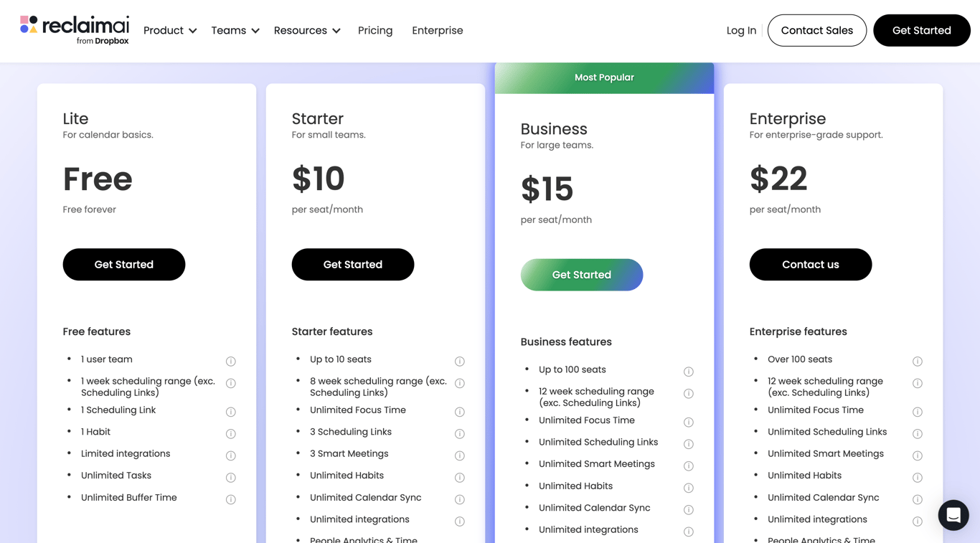Viewport: 980px width, 543px height.
Task: Click the info icon beside "1 user team"
Action: click(x=231, y=362)
